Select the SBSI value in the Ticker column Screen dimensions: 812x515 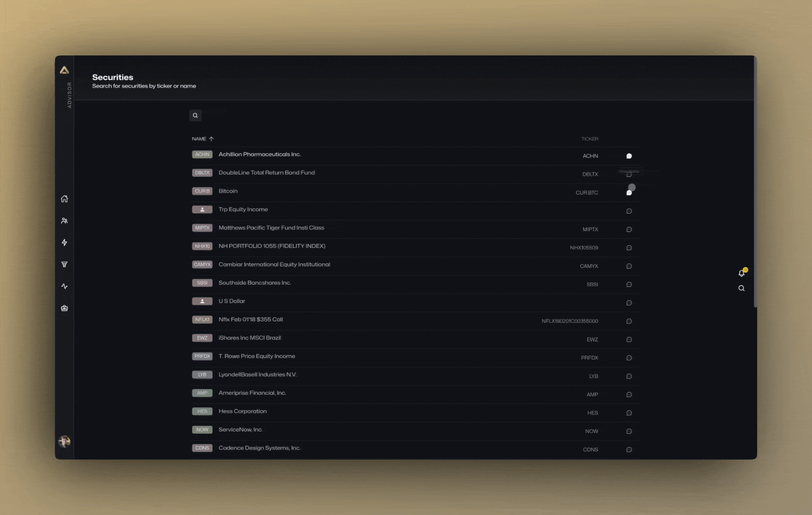[x=592, y=285]
